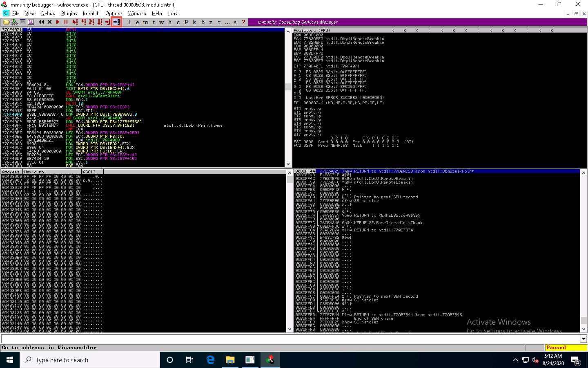Click the Hex dump column header

[x=52, y=172]
